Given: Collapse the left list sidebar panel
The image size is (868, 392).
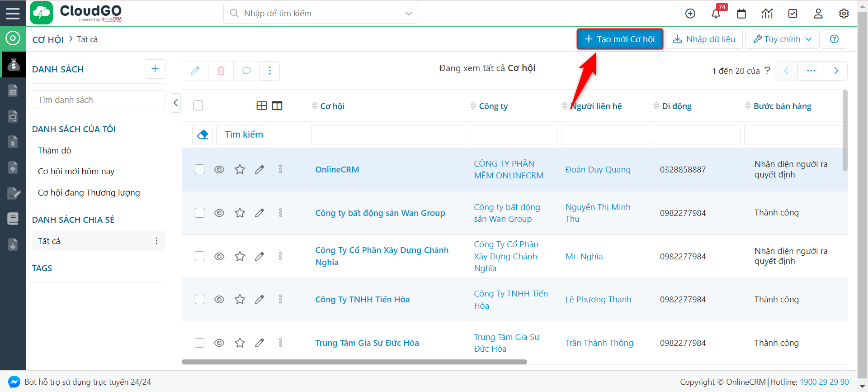Looking at the screenshot, I should click(176, 103).
